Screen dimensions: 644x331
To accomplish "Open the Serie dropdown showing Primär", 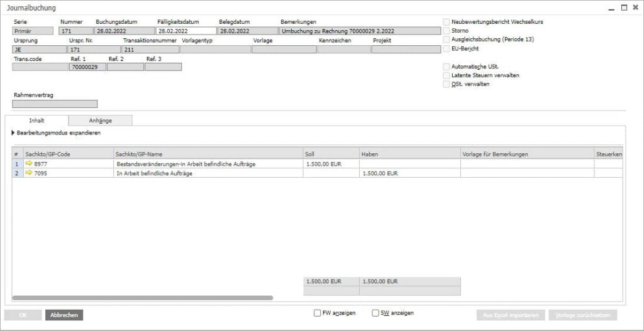I will pyautogui.click(x=33, y=30).
